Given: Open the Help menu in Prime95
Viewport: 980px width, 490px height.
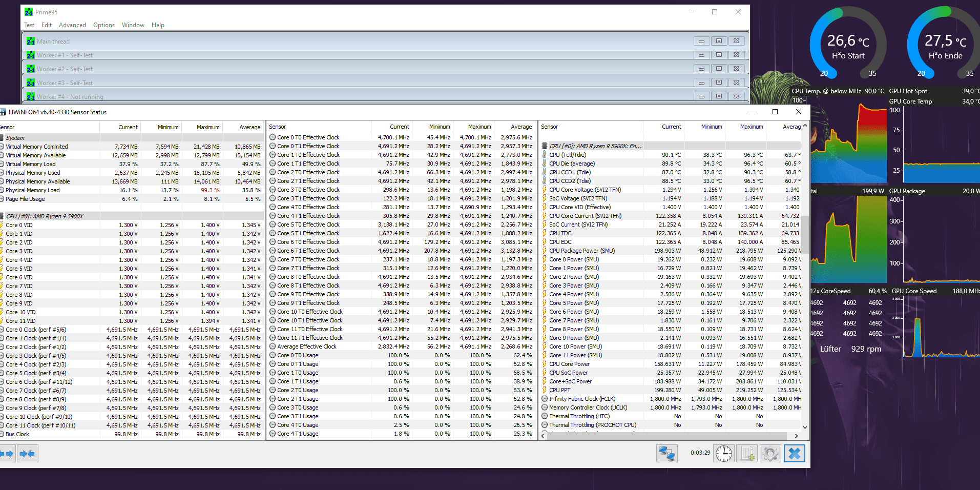Looking at the screenshot, I should coord(158,25).
